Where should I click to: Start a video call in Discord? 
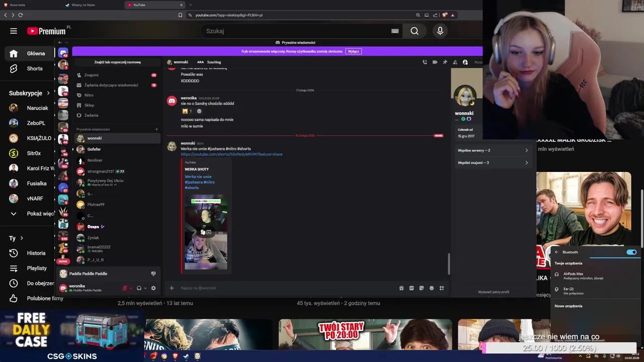(x=435, y=62)
